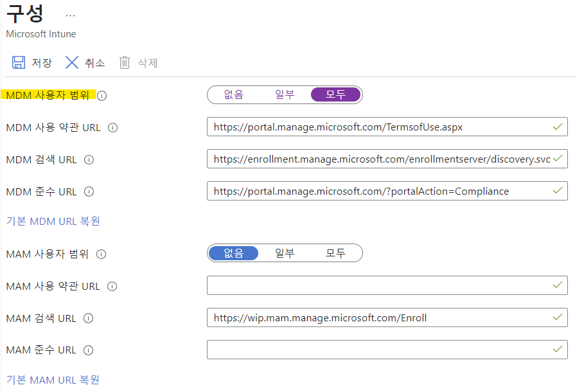Show info tooltip for MAM 검색 URL
575x392 pixels.
pos(89,318)
